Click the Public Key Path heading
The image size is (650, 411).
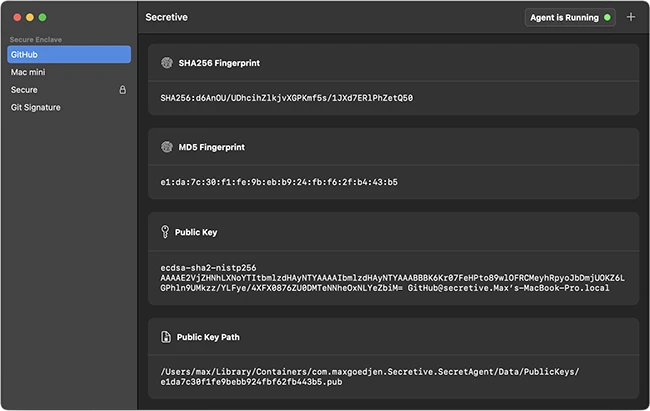tap(208, 337)
